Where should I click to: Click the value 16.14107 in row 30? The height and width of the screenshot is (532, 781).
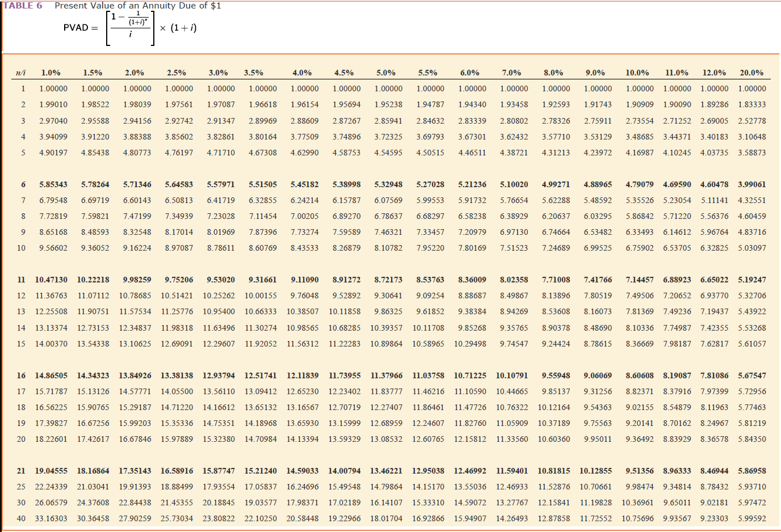click(x=387, y=503)
